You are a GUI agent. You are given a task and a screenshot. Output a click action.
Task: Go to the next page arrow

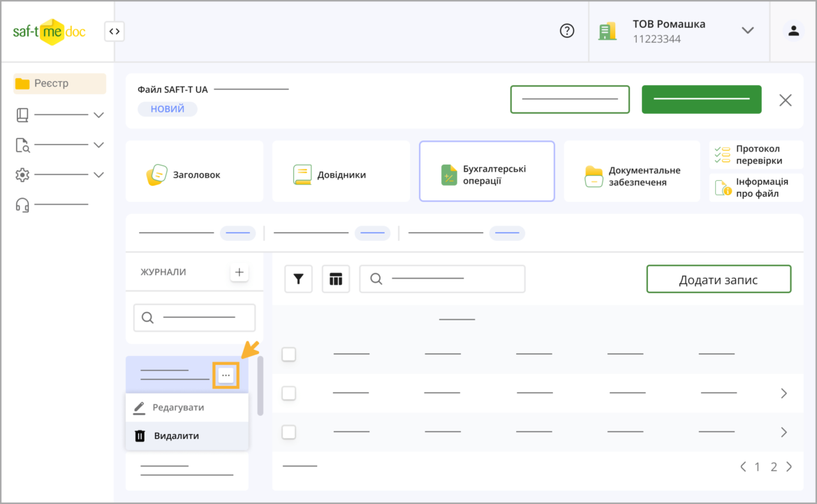789,466
